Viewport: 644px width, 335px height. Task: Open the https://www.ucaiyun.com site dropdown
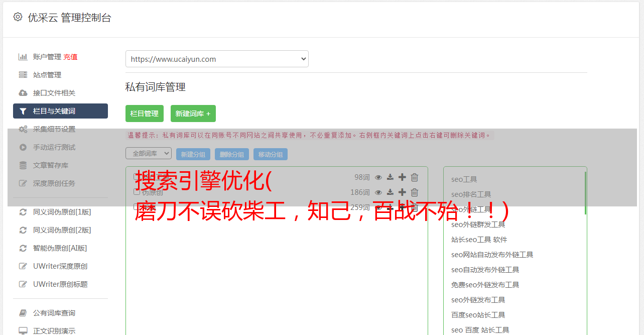point(217,59)
